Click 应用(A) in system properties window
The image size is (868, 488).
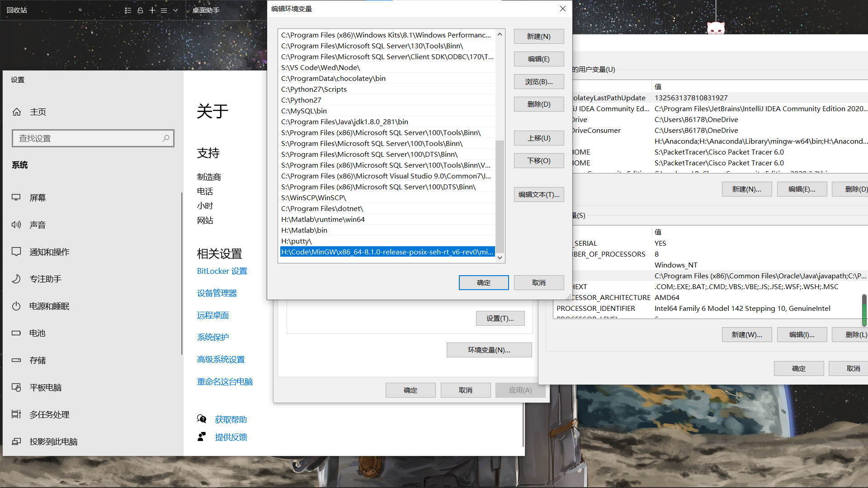click(x=521, y=390)
